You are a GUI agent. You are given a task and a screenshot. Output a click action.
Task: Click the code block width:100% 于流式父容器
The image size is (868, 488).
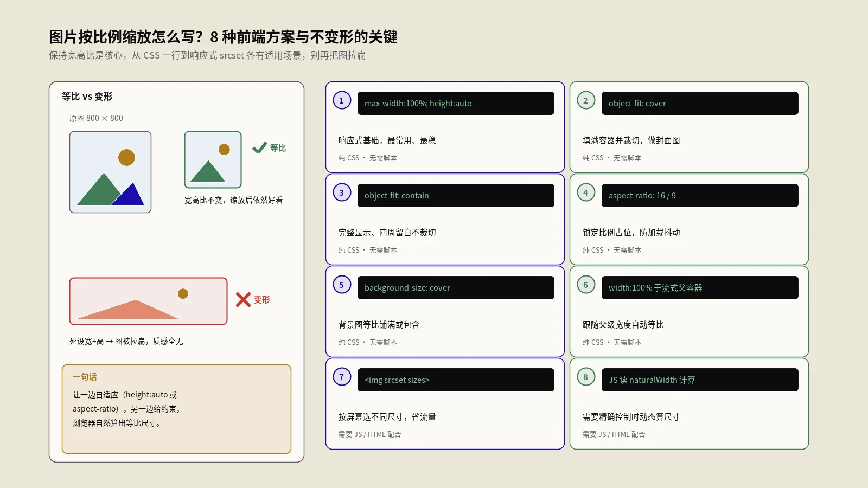pyautogui.click(x=700, y=287)
